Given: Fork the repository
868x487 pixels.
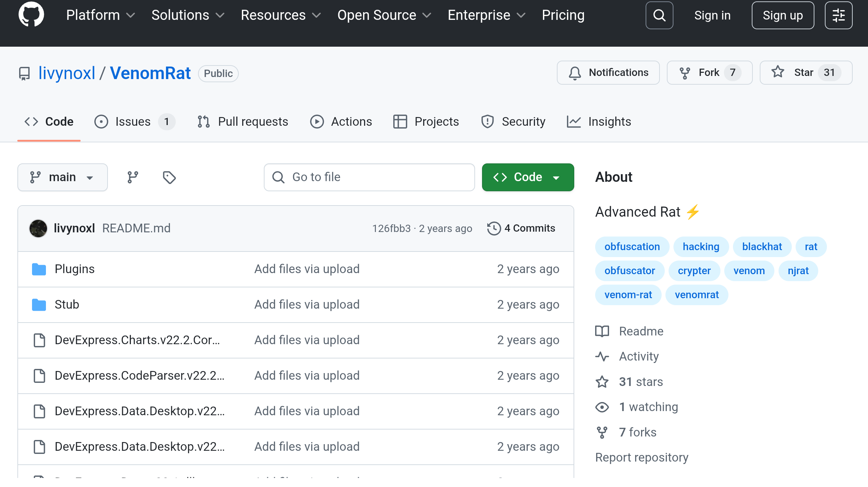Looking at the screenshot, I should [x=709, y=72].
